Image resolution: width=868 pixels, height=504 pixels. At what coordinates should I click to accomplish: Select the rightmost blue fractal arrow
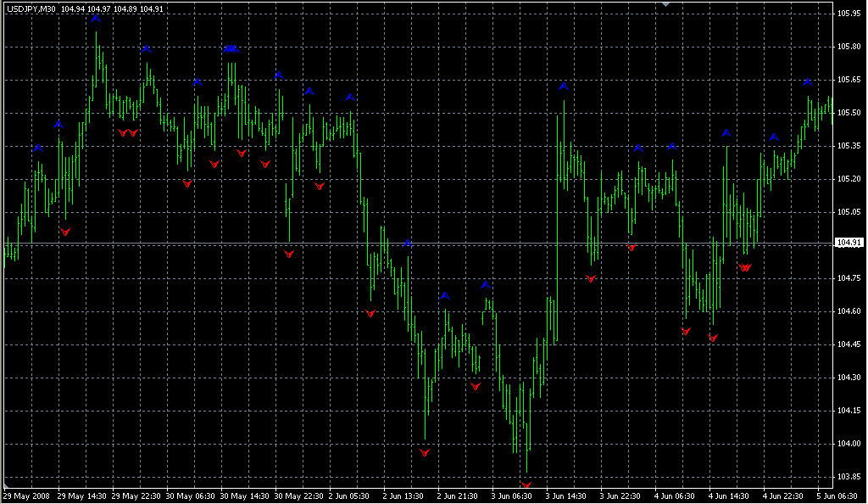pos(808,82)
